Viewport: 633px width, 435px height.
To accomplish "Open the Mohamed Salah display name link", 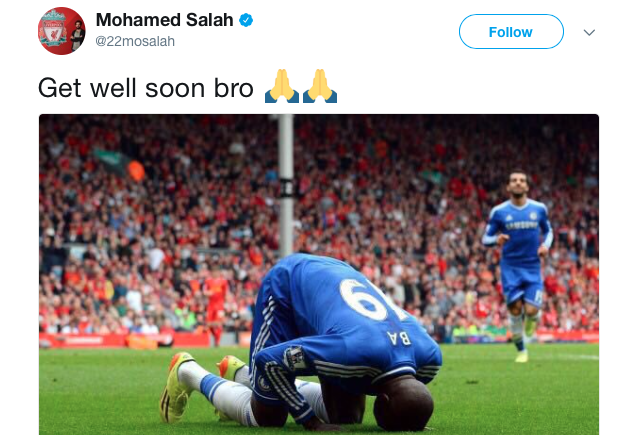I will pos(164,20).
